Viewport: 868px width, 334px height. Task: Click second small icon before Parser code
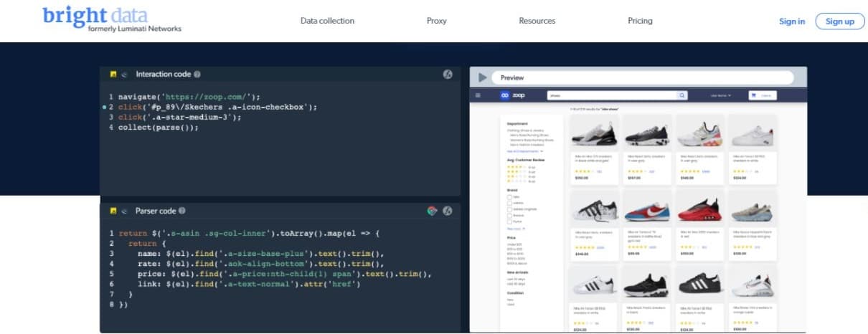124,211
